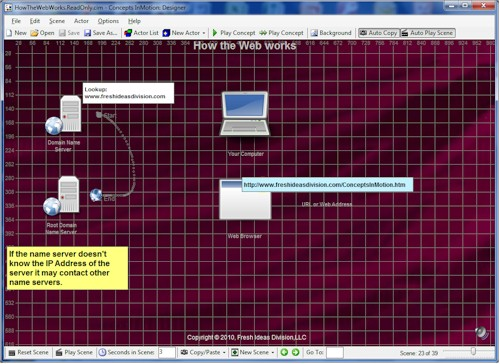Viewport: 500px width, 364px height.
Task: Open the Help menu
Action: [x=134, y=21]
